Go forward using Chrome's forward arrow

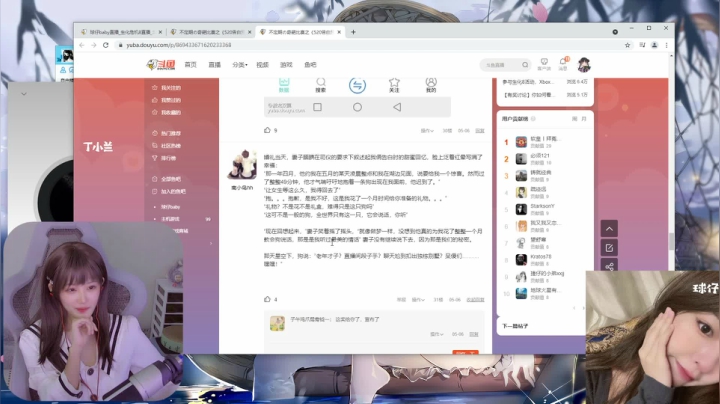click(x=94, y=45)
